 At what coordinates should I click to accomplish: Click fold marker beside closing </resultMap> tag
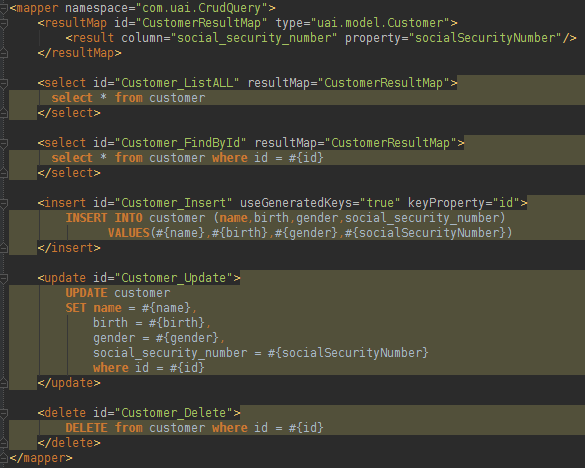(4, 53)
